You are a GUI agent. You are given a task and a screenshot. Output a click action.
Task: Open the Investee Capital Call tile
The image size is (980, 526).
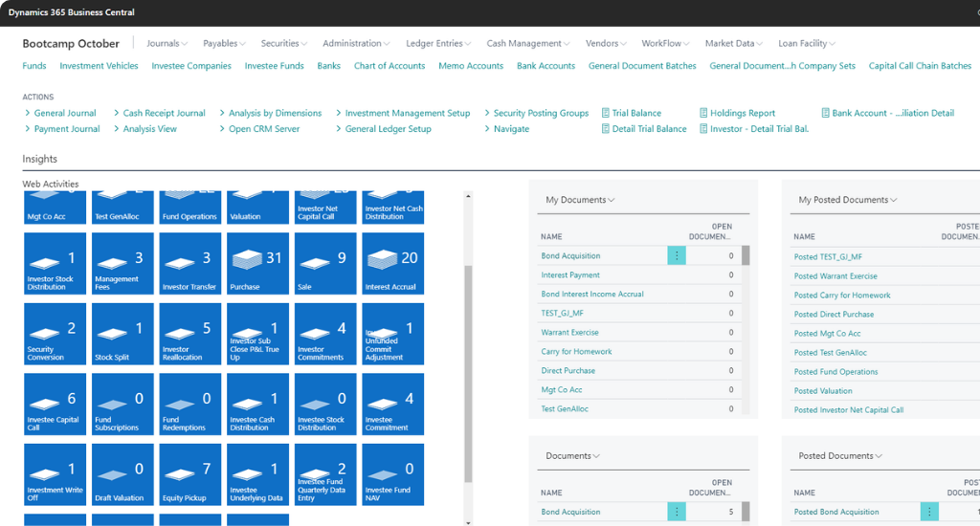pyautogui.click(x=55, y=404)
